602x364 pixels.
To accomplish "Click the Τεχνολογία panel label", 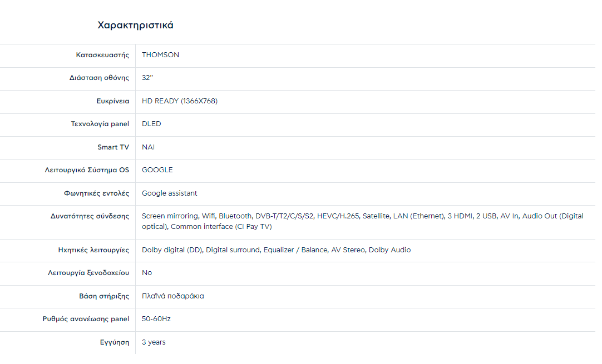I will point(100,124).
